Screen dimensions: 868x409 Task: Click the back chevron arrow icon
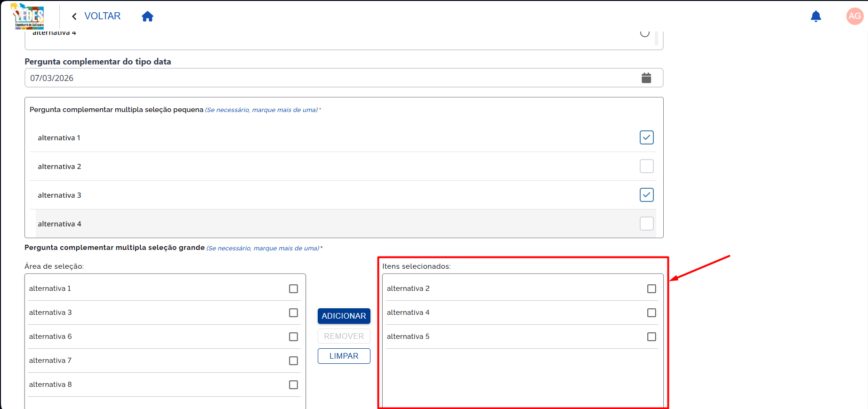74,16
